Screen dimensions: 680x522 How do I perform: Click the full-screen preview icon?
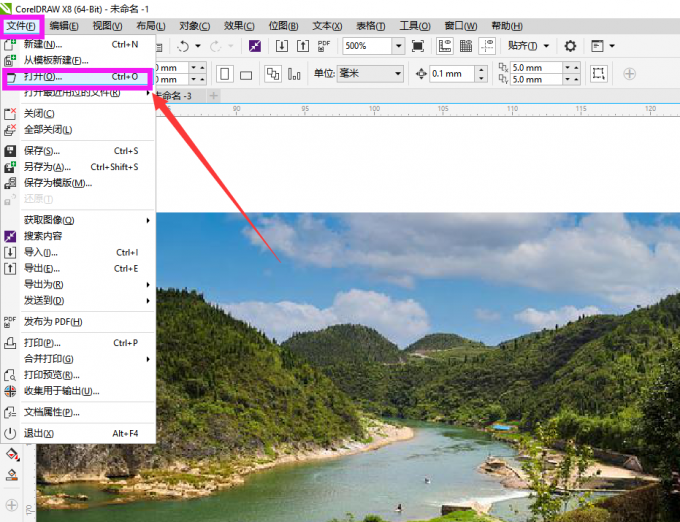coord(418,46)
